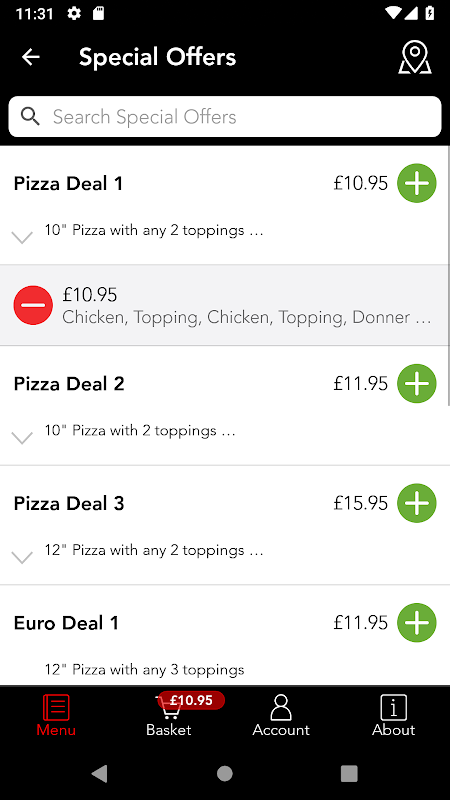450x800 pixels.
Task: Focus the Search Special Offers field
Action: coord(225,117)
